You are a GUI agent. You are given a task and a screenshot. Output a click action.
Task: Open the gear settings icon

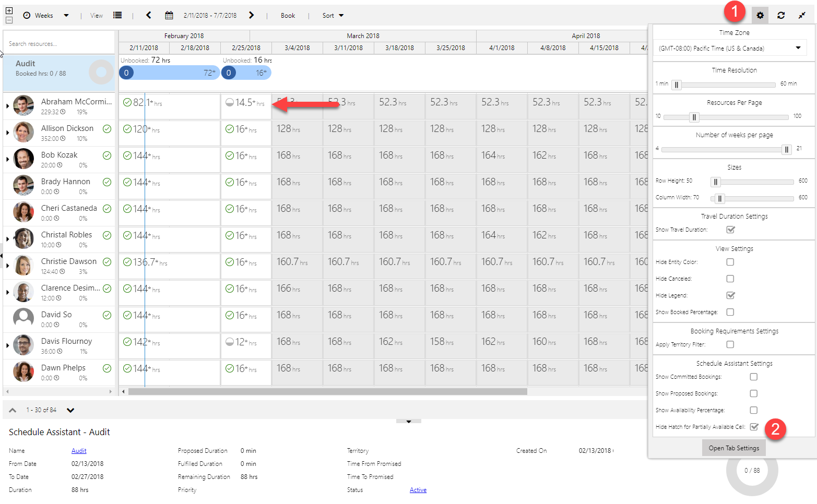[x=760, y=16]
